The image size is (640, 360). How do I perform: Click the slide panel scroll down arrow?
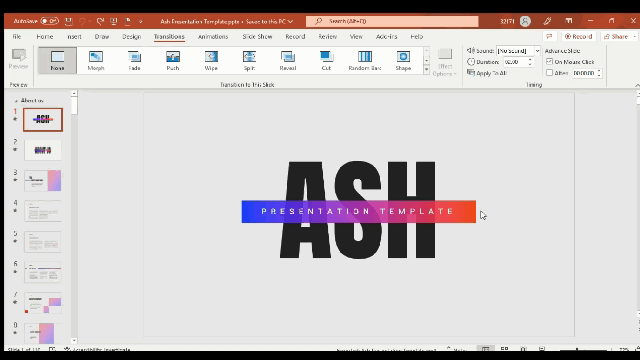pyautogui.click(x=74, y=340)
